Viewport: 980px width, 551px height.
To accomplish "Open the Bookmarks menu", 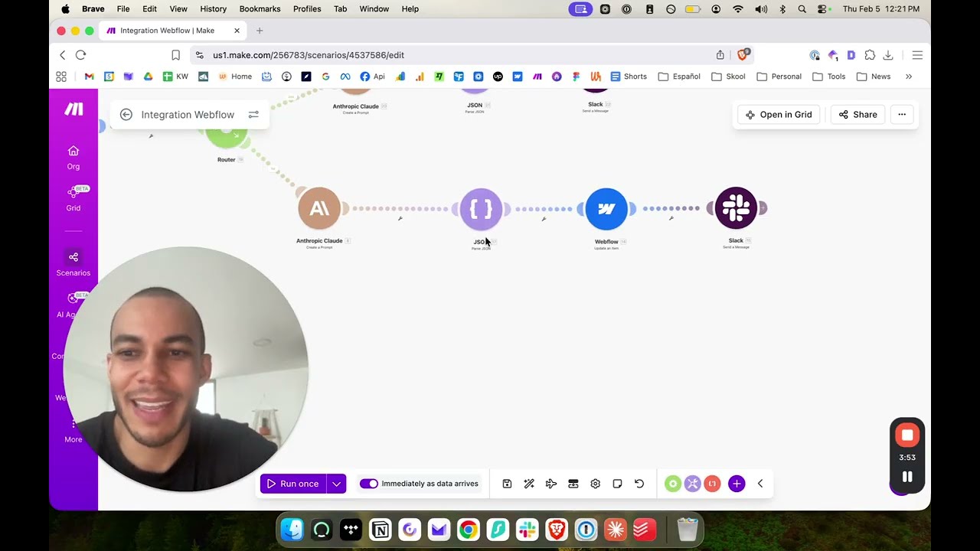I will (x=261, y=9).
